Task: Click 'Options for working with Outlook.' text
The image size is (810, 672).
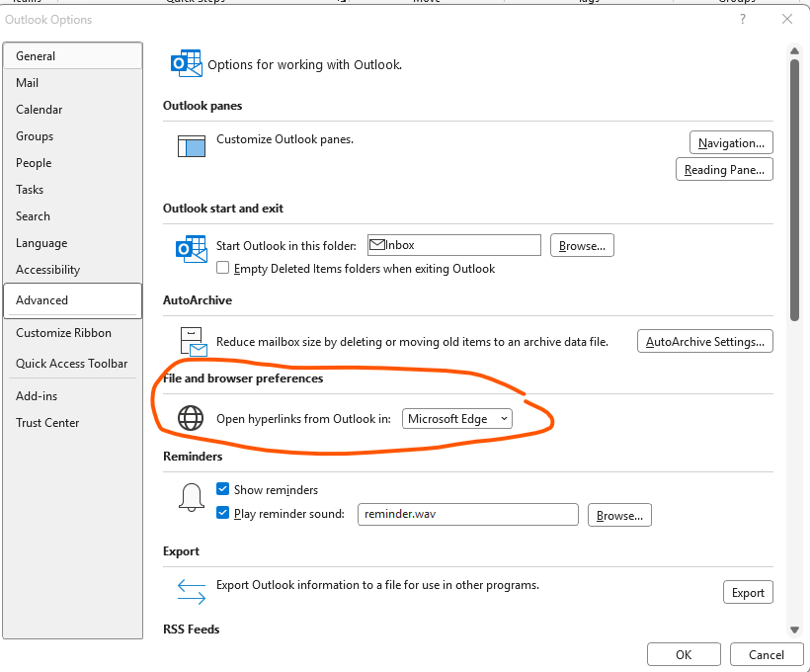Action: pos(305,64)
